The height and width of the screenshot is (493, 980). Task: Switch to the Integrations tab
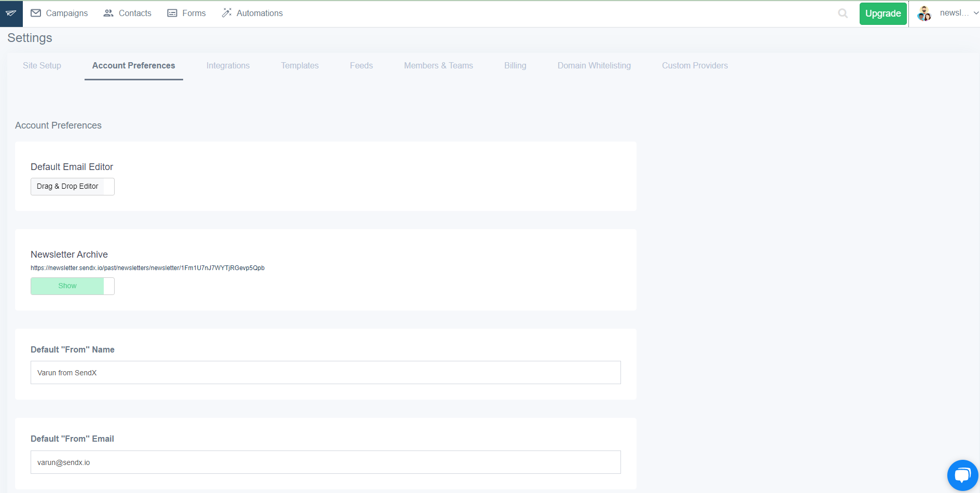tap(228, 66)
